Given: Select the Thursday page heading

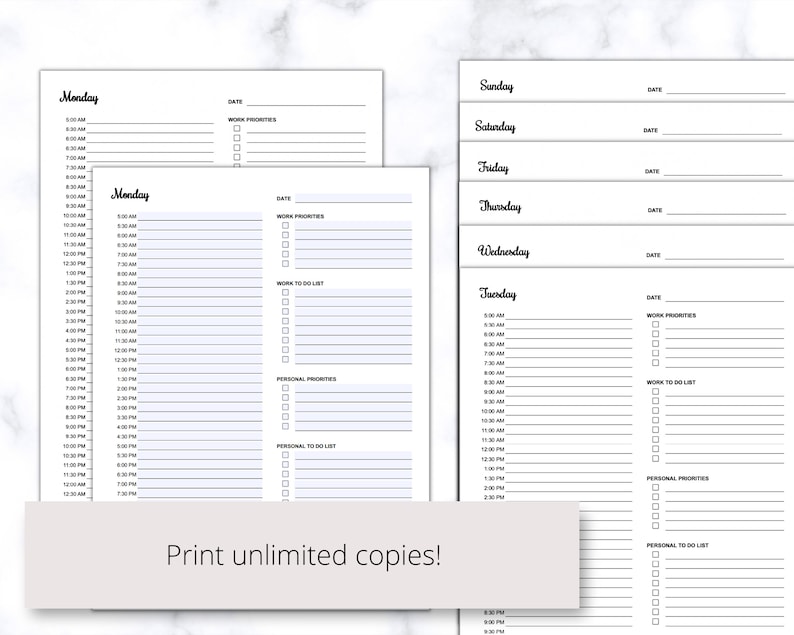Looking at the screenshot, I should [500, 207].
